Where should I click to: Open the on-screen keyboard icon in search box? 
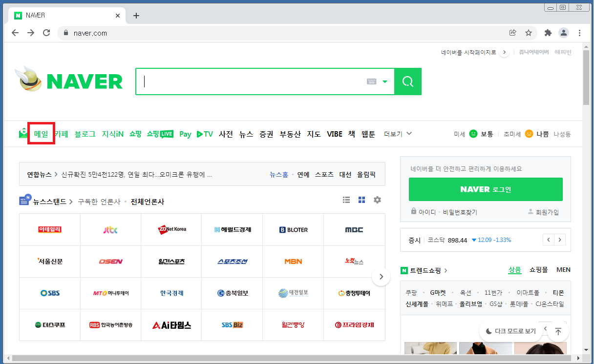(x=372, y=81)
